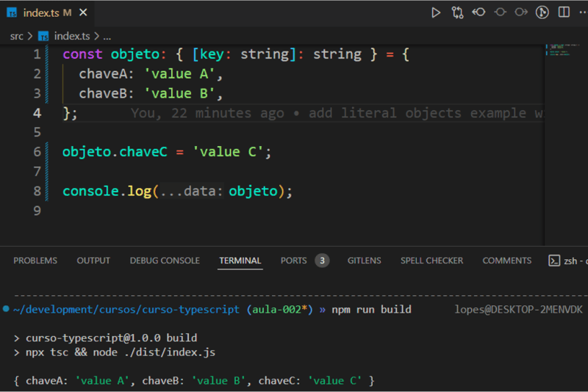The image size is (588, 392).
Task: Click '(aula-002*)' branch in terminal prompt
Action: [280, 310]
